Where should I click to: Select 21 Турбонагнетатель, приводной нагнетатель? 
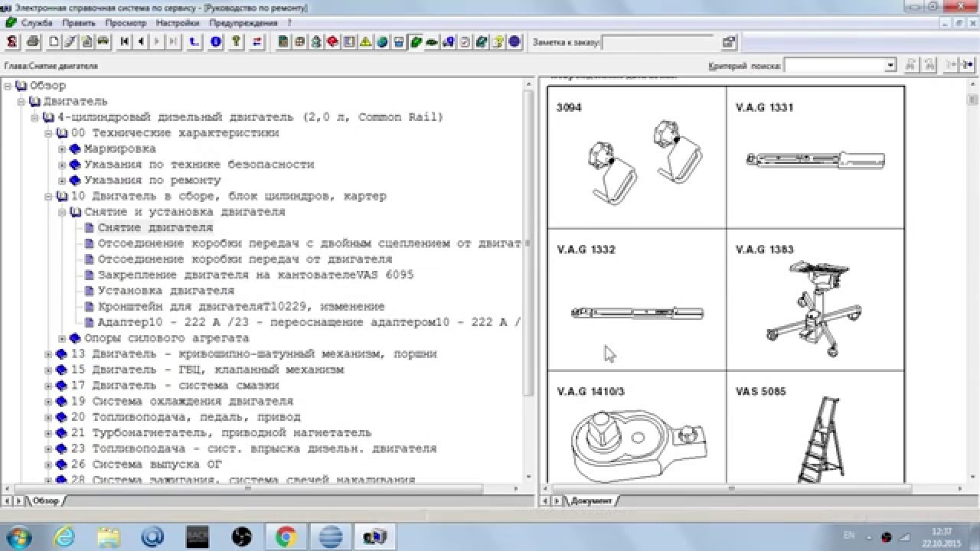click(x=221, y=433)
